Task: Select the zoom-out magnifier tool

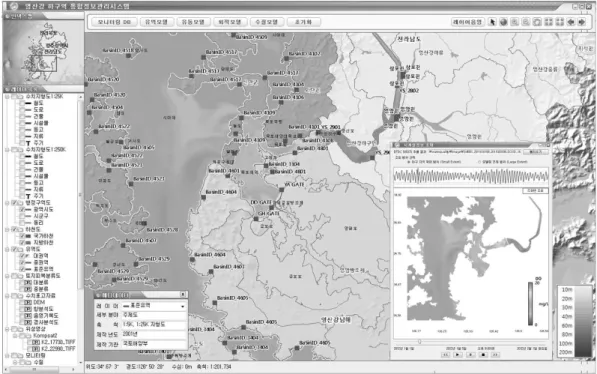Action: point(525,22)
